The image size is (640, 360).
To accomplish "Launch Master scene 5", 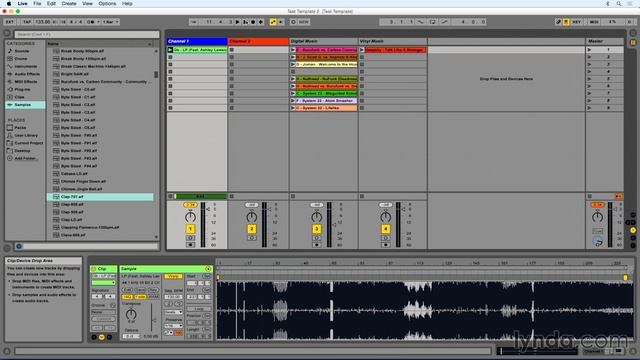I will (x=589, y=79).
